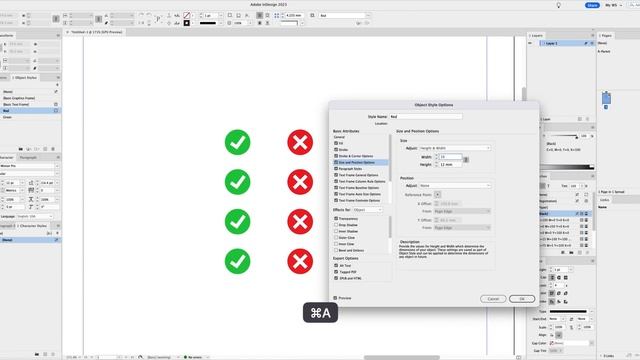Viewport: 640px width, 360px height.
Task: Click the create new layer icon
Action: [580, 119]
